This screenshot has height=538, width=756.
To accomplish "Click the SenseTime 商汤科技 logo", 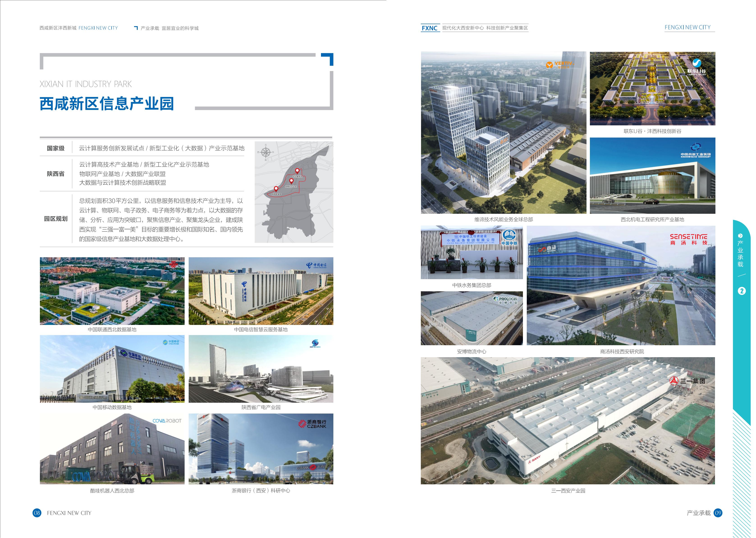I will click(689, 239).
